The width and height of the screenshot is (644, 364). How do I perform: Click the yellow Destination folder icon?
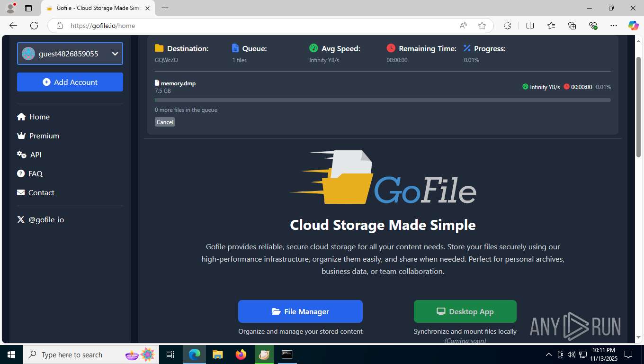coord(159,48)
